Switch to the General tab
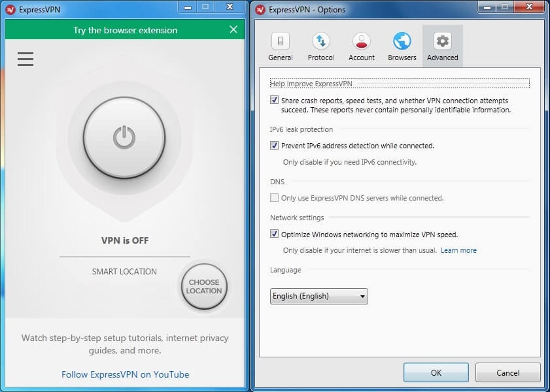 281,46
